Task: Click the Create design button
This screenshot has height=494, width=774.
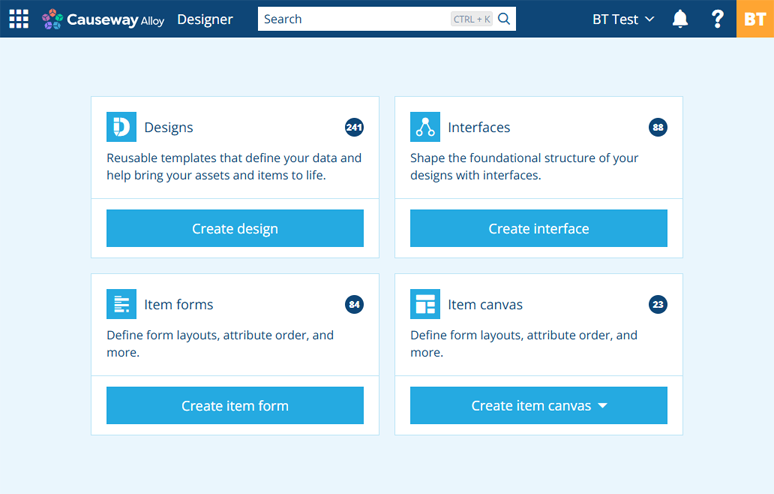Action: pos(235,228)
